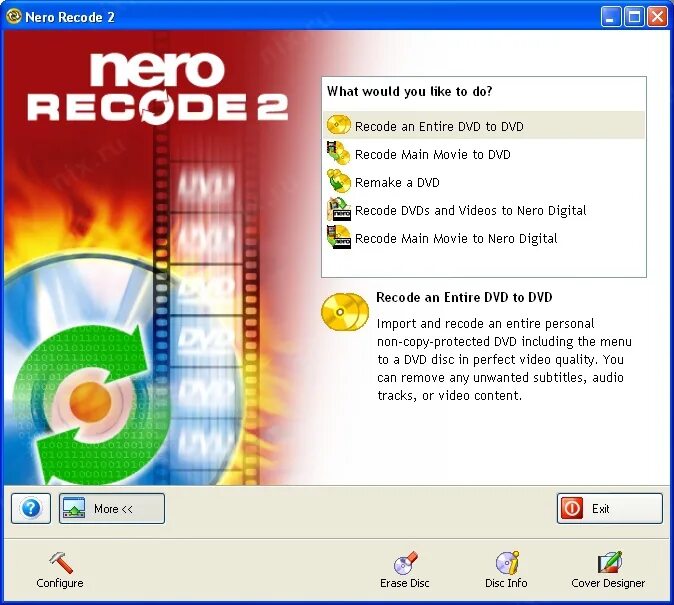Open the Erase Disc tool icon
This screenshot has width=674, height=605.
pyautogui.click(x=405, y=563)
